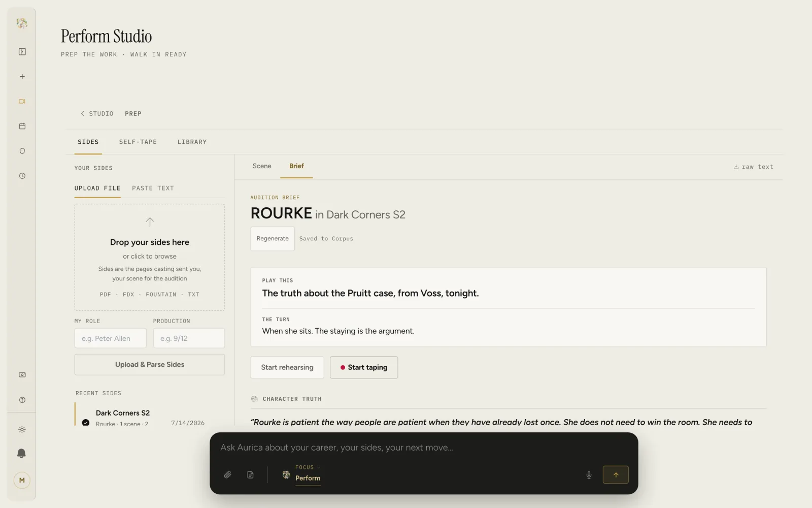Send message with the arrow-up button

click(616, 475)
